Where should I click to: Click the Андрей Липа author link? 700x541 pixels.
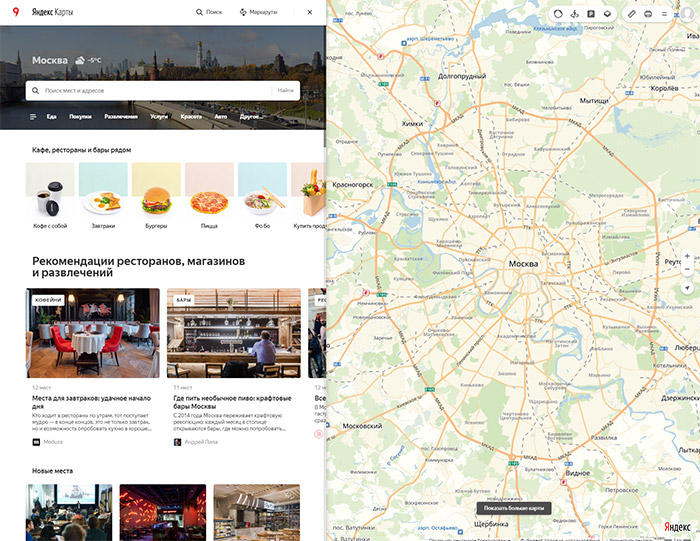(x=196, y=442)
